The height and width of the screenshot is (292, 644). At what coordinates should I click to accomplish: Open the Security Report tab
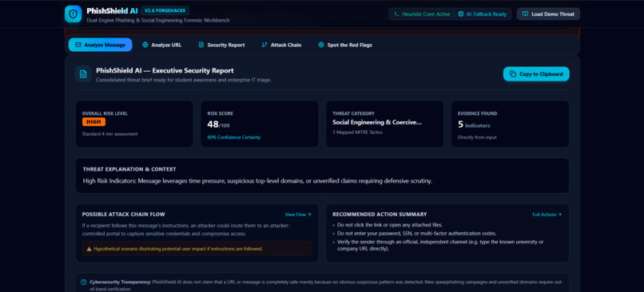[221, 45]
